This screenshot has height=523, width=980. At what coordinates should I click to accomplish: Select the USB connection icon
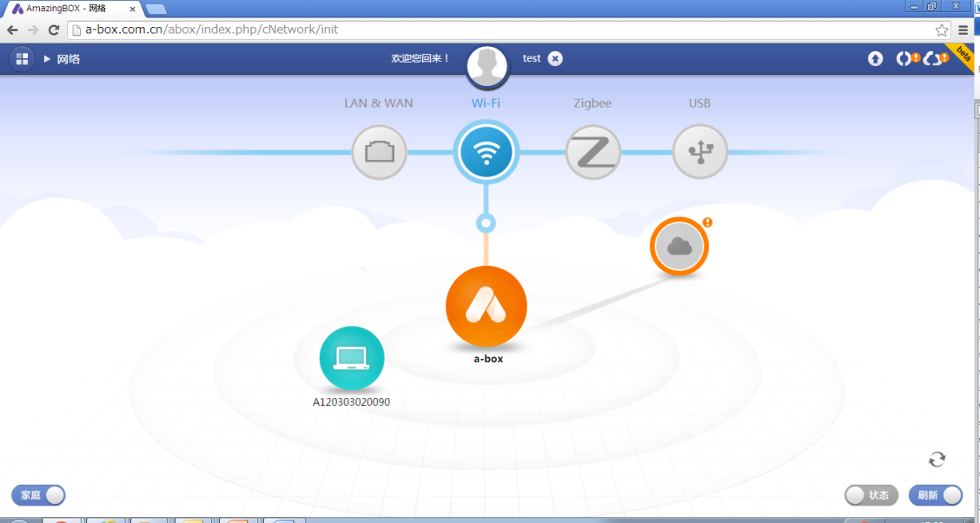[699, 152]
